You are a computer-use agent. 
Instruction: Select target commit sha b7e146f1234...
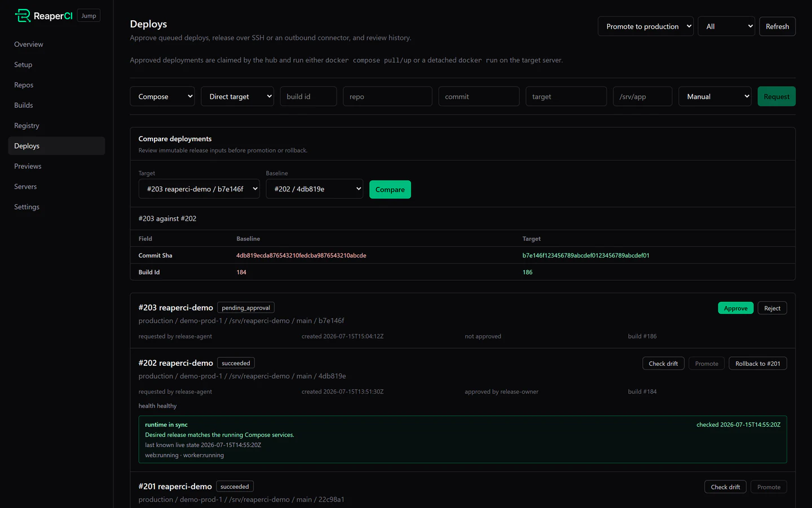pos(586,256)
